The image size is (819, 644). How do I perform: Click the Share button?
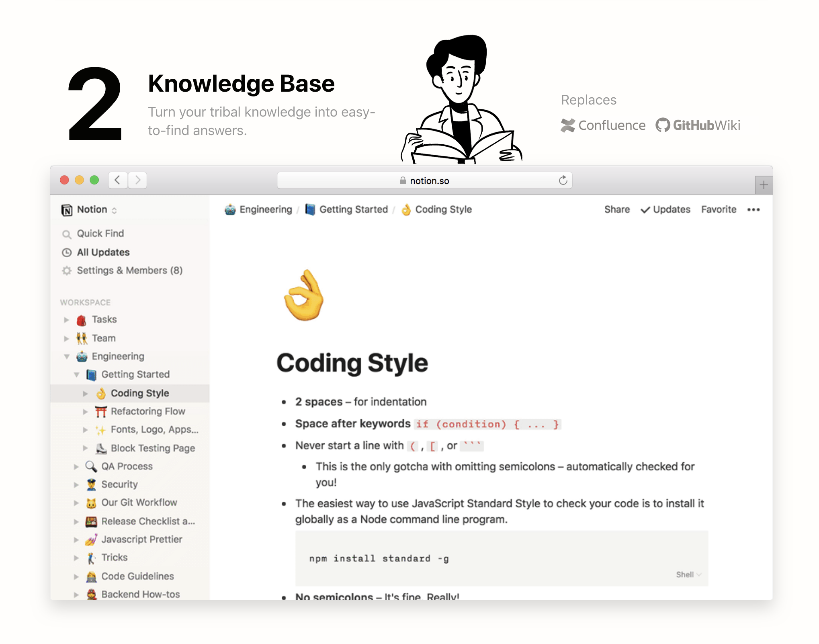[616, 209]
